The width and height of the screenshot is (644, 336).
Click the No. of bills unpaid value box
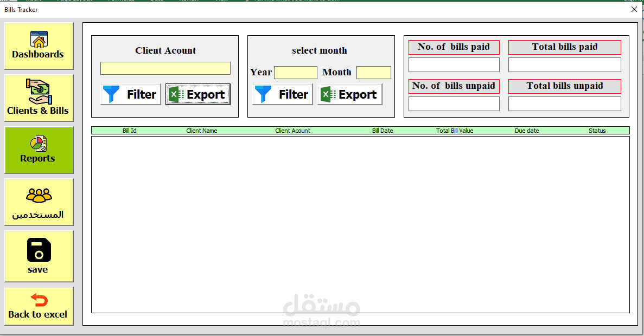tap(454, 104)
